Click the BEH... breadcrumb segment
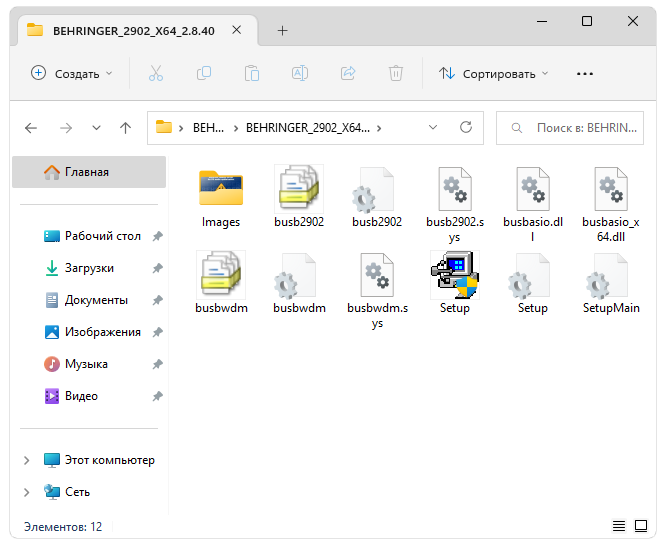666x546 pixels. click(x=208, y=128)
